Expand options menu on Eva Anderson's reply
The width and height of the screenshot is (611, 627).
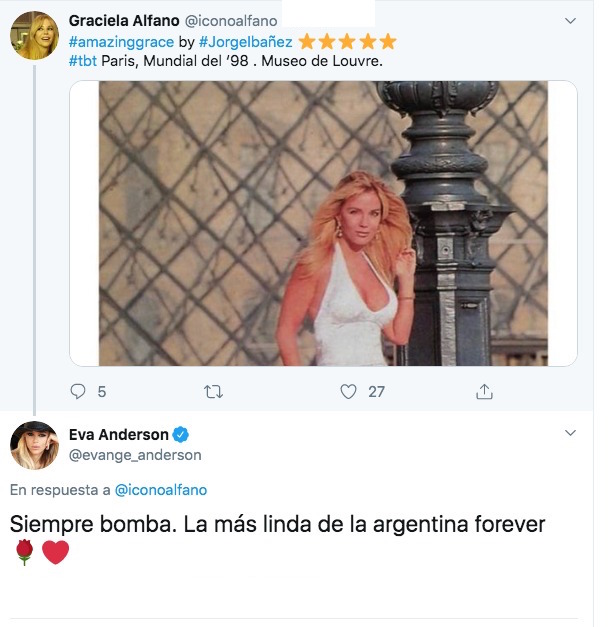571,434
